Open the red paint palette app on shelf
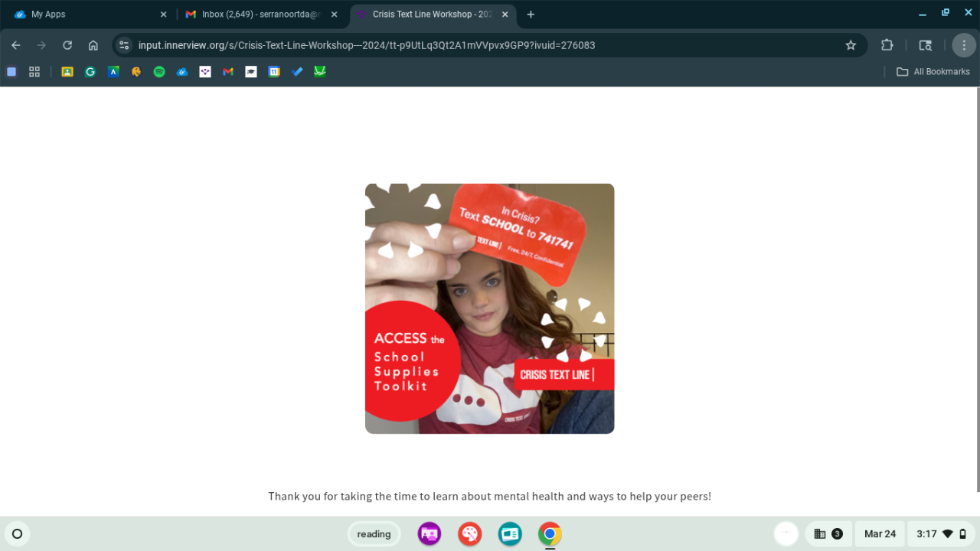 469,534
